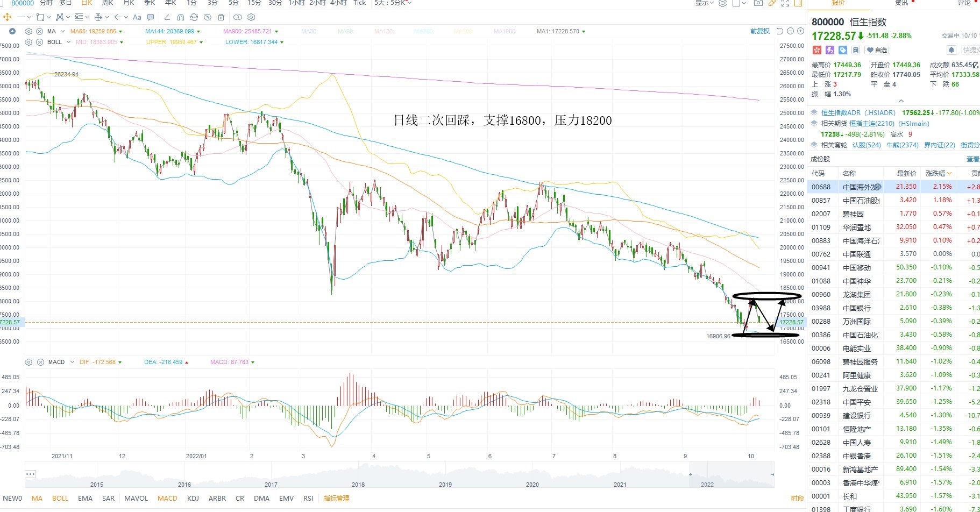Take a chart screenshot with camera icon
This screenshot has width=980, height=512.
758,3
